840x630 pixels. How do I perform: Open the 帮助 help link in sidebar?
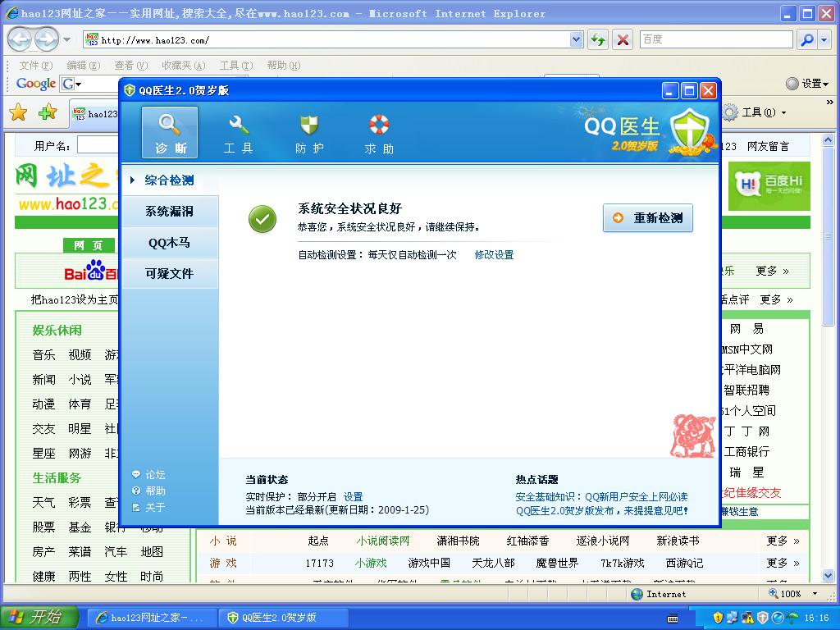tap(149, 491)
